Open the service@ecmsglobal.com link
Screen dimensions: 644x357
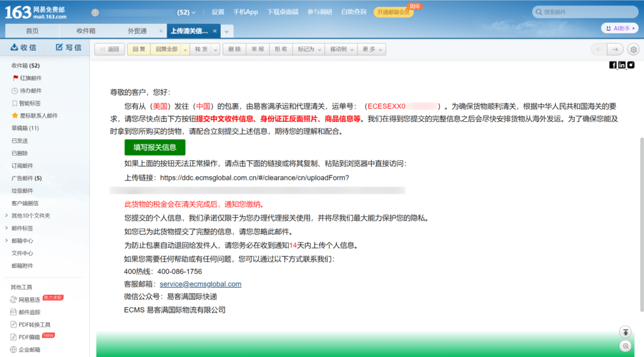201,284
